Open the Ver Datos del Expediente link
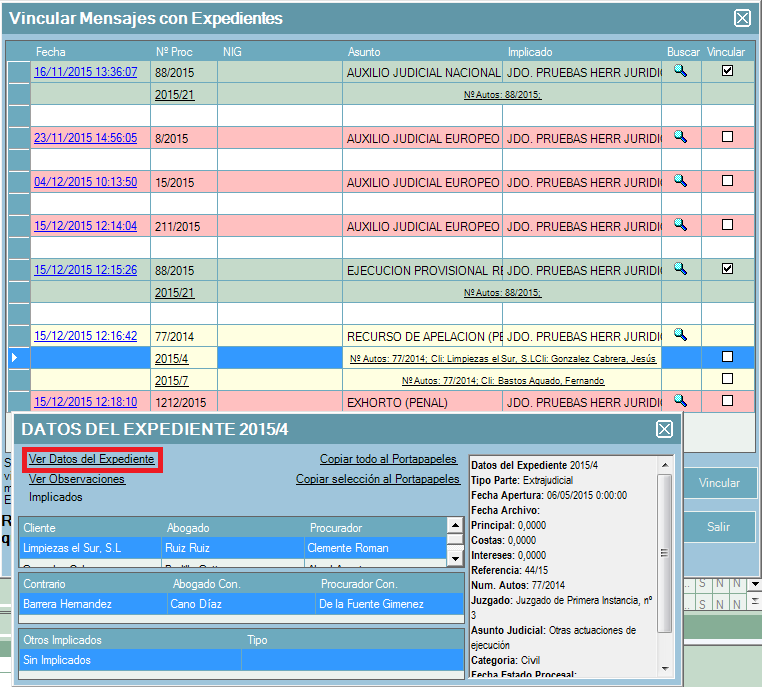762x687 pixels. point(91,459)
